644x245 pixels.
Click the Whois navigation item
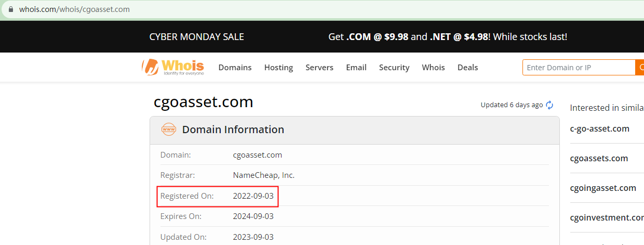pyautogui.click(x=433, y=68)
